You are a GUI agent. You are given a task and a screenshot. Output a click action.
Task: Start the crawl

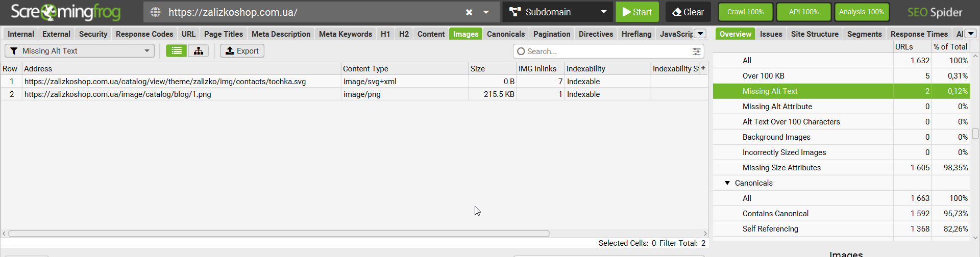tap(637, 12)
